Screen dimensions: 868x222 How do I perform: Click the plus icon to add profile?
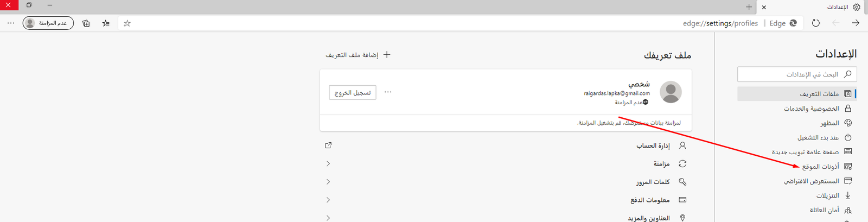[387, 55]
